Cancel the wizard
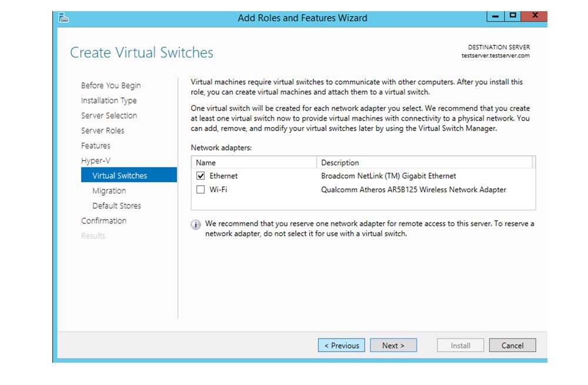The image size is (588, 385). click(512, 345)
